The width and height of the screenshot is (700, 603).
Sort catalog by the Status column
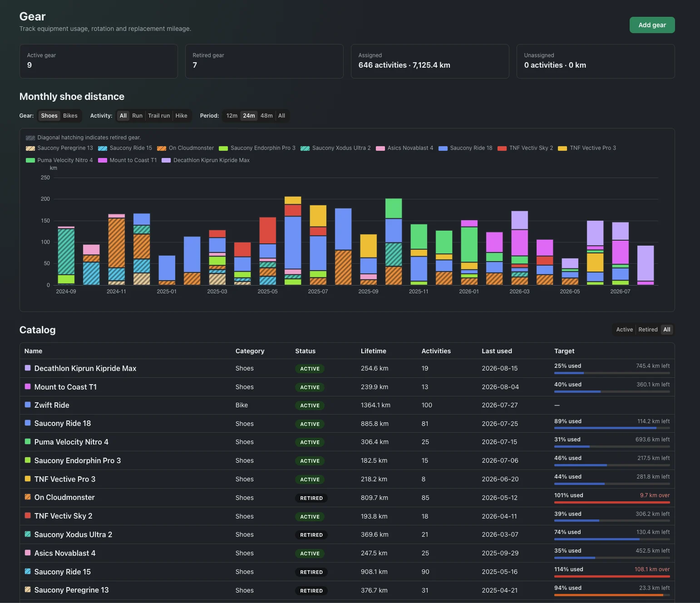(305, 351)
